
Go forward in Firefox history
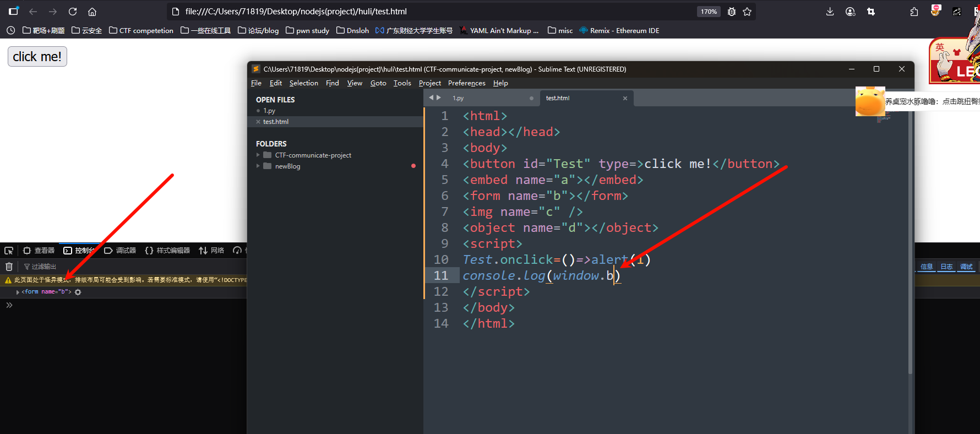tap(53, 12)
